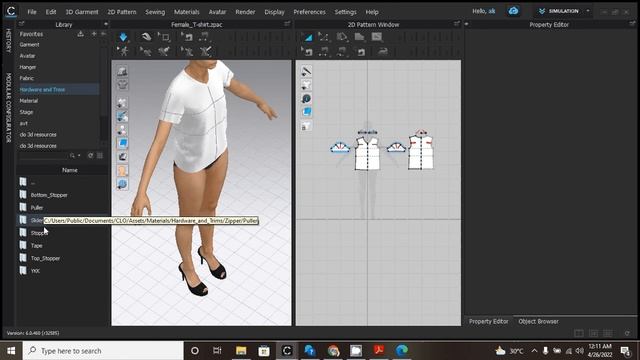
Task: Undock the Property Editor panel
Action: click(x=632, y=24)
